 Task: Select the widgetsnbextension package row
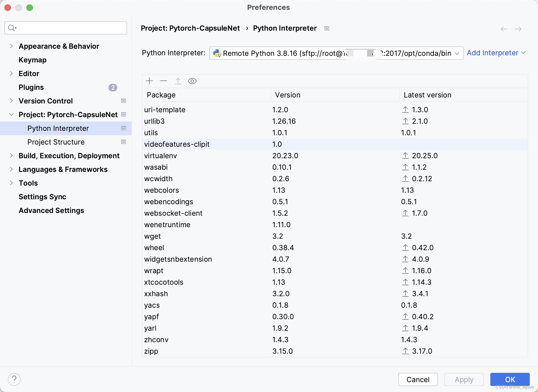tap(335, 259)
